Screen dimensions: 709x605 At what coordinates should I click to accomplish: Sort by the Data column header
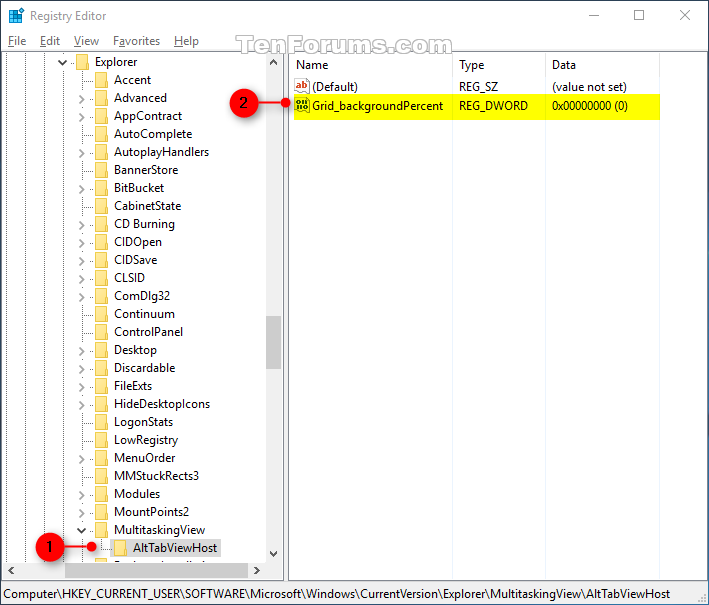(602, 65)
